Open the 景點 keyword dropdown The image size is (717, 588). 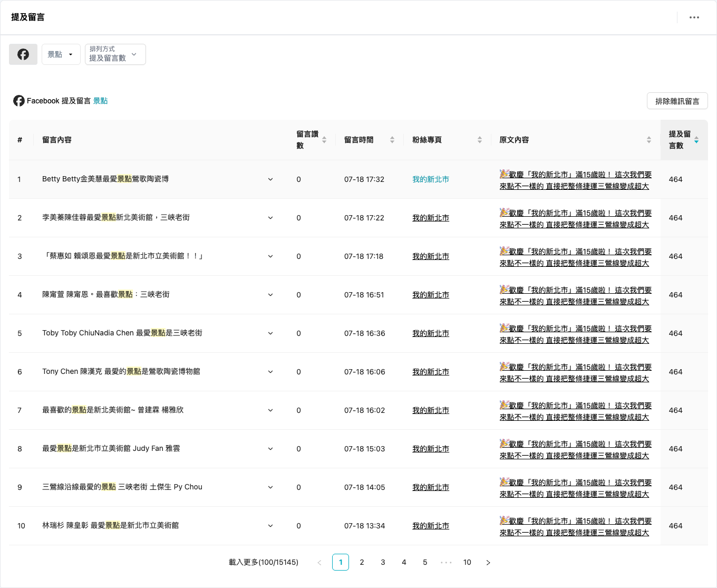(61, 54)
